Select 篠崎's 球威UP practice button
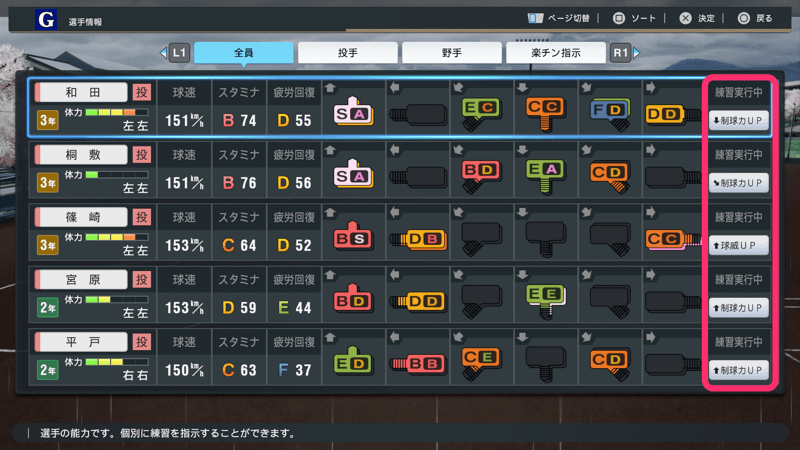Viewport: 800px width, 450px height. 739,245
